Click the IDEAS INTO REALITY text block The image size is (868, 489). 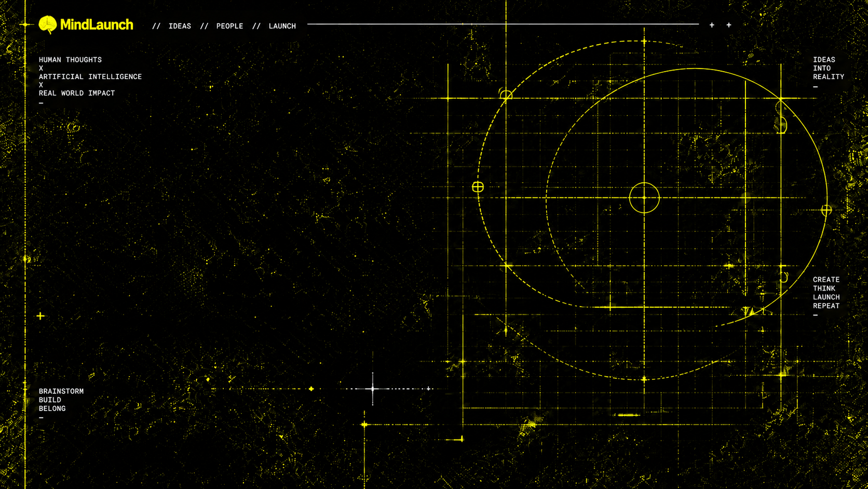[x=829, y=68]
